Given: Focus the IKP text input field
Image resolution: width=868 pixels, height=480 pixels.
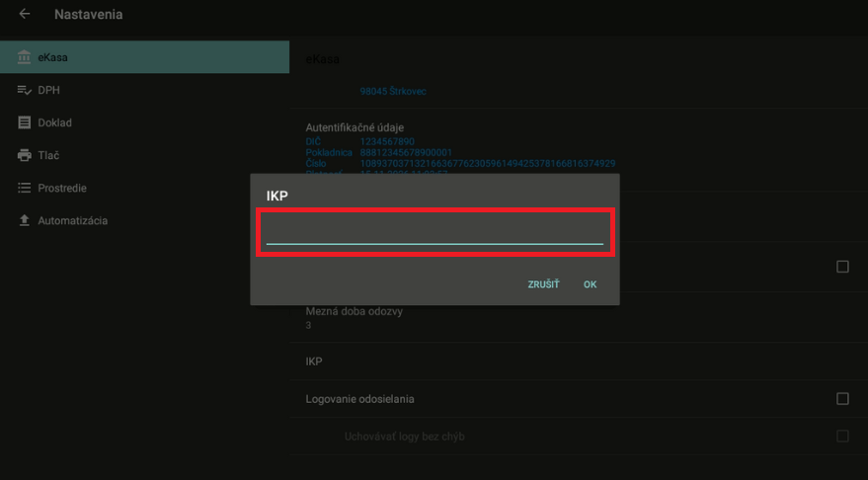Looking at the screenshot, I should 434,233.
